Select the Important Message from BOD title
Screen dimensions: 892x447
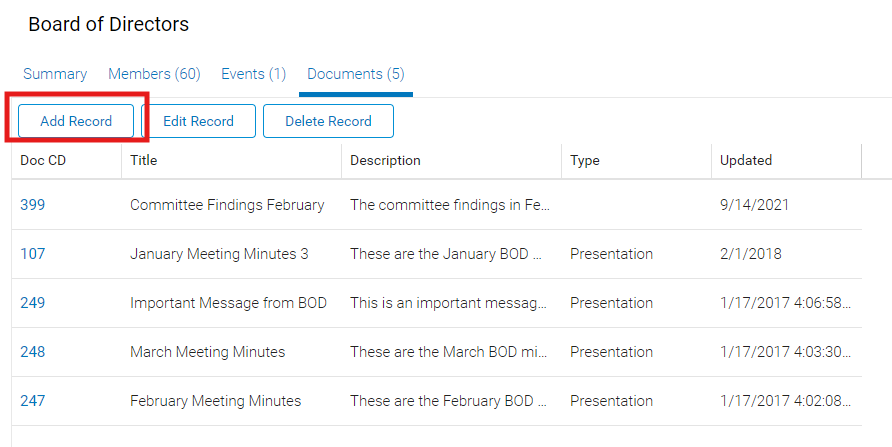pyautogui.click(x=228, y=303)
